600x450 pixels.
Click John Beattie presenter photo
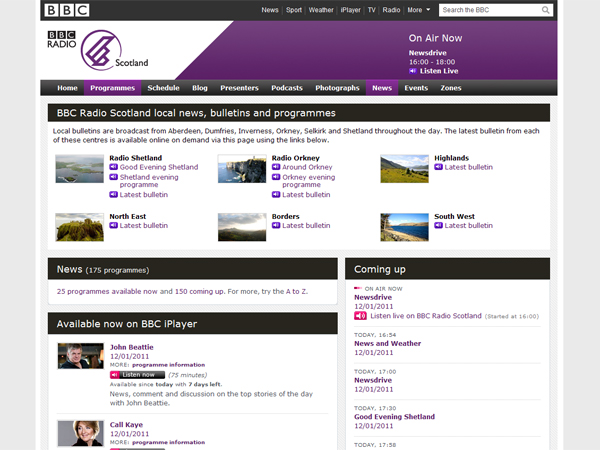tap(80, 356)
